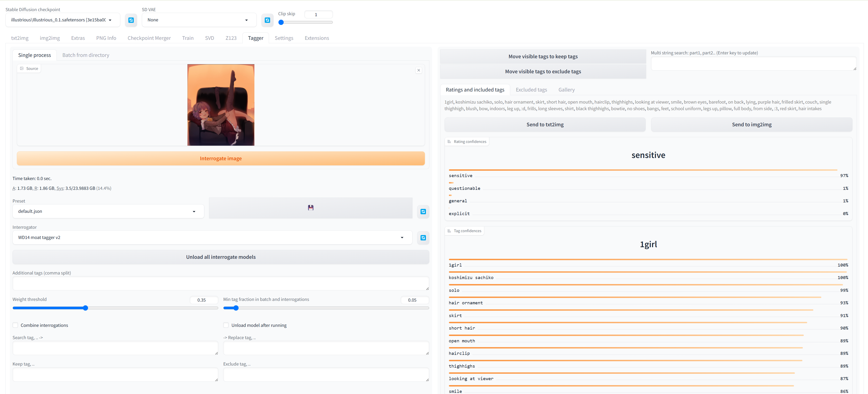Image resolution: width=868 pixels, height=394 pixels.
Task: Click Move visible tags to exclude tags
Action: click(x=543, y=71)
